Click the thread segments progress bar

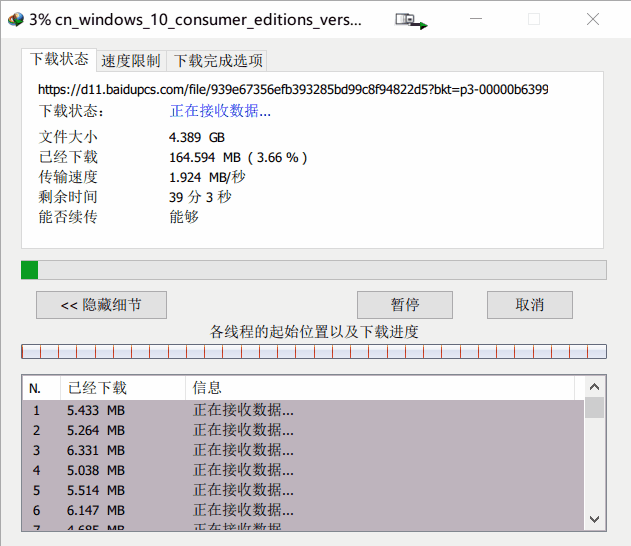(x=313, y=351)
